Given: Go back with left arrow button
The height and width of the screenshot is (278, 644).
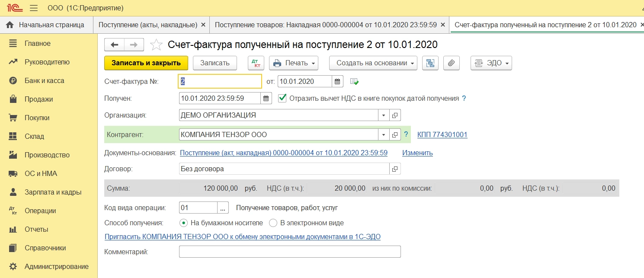Looking at the screenshot, I should pyautogui.click(x=114, y=45).
